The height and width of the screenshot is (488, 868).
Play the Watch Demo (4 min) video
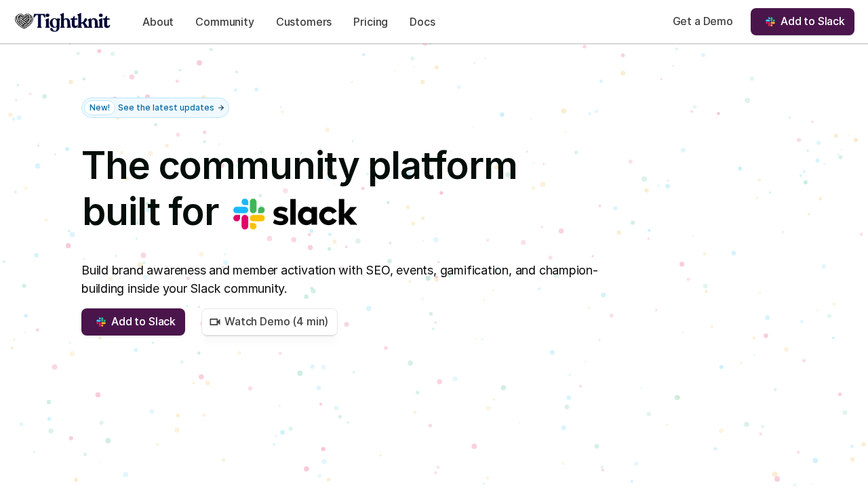[x=276, y=322]
